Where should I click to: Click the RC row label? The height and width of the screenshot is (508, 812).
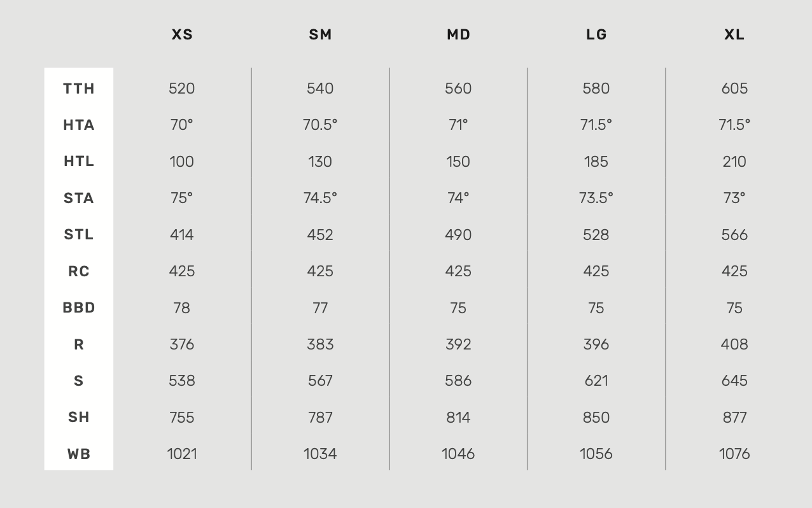(79, 271)
